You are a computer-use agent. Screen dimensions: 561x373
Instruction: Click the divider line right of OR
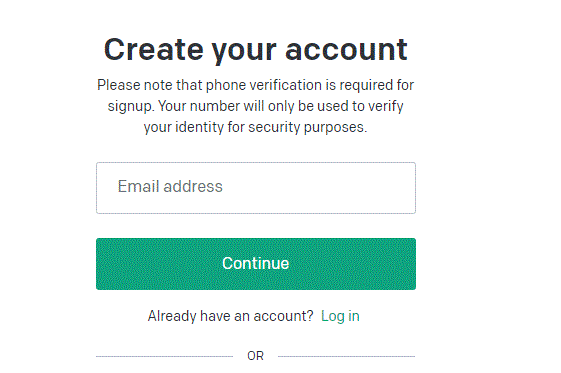[x=347, y=356]
